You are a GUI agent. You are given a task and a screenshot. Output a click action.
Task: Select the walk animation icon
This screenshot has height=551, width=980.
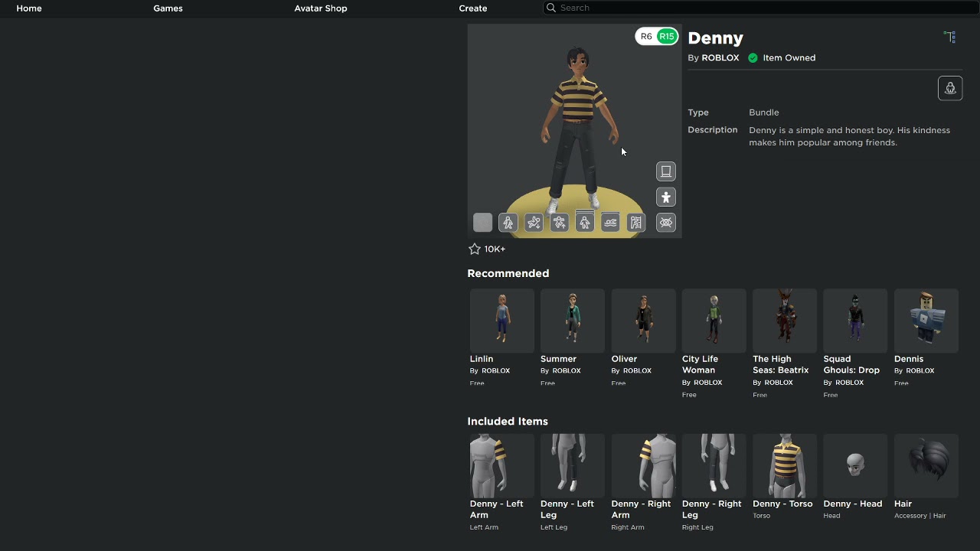(508, 223)
